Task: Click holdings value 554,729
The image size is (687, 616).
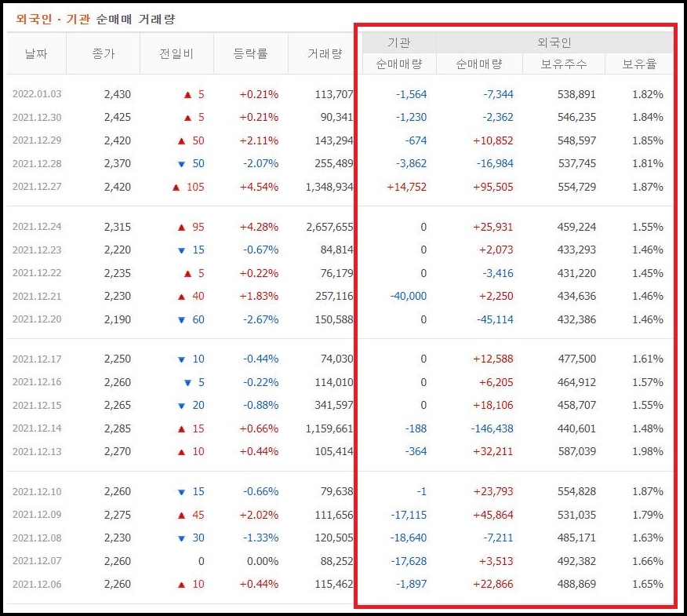Action: [576, 187]
